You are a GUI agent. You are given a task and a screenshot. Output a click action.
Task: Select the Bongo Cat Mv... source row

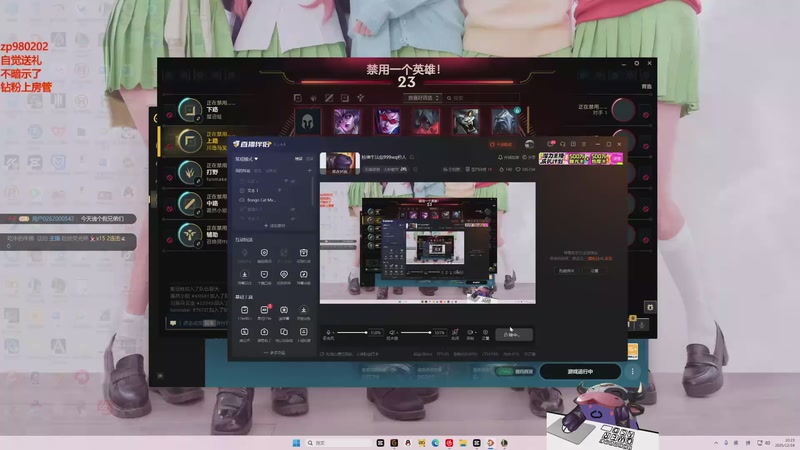273,200
